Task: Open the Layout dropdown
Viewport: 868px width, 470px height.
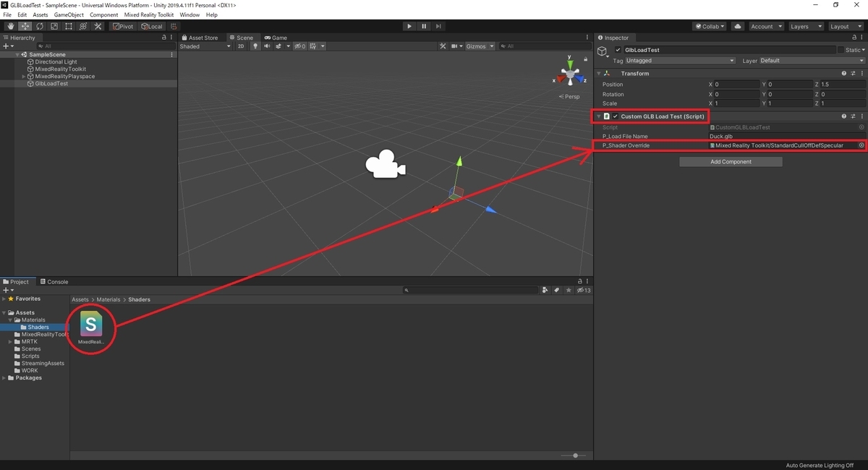Action: pyautogui.click(x=845, y=27)
